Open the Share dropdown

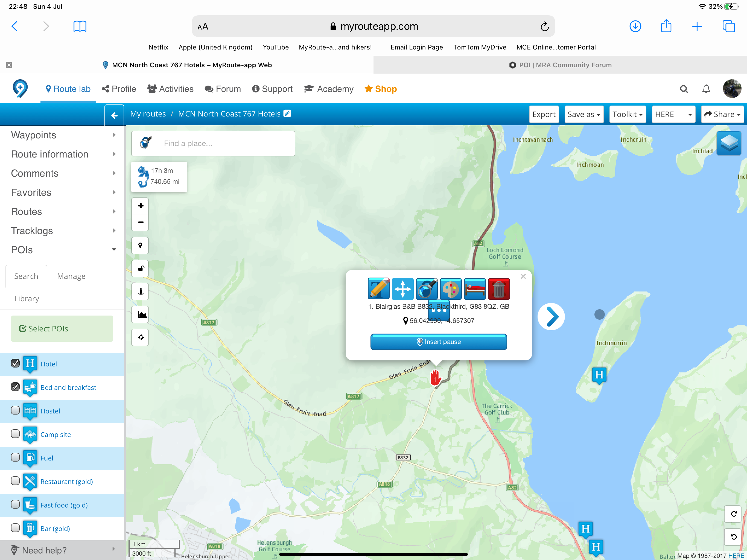click(x=722, y=114)
